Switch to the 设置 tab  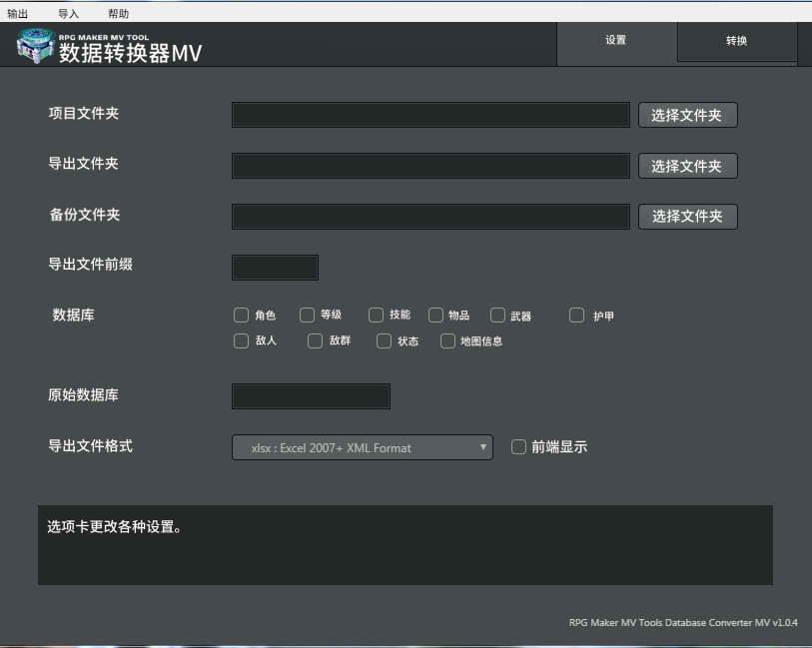[616, 44]
